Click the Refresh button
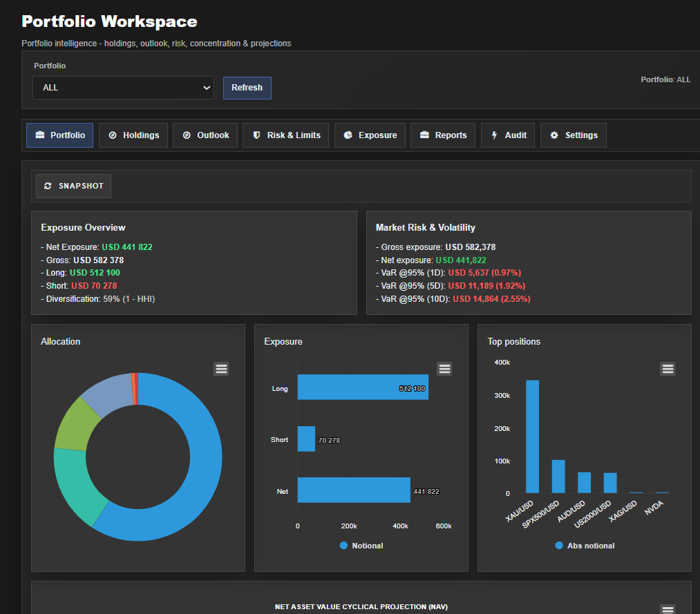The height and width of the screenshot is (614, 700). tap(247, 88)
